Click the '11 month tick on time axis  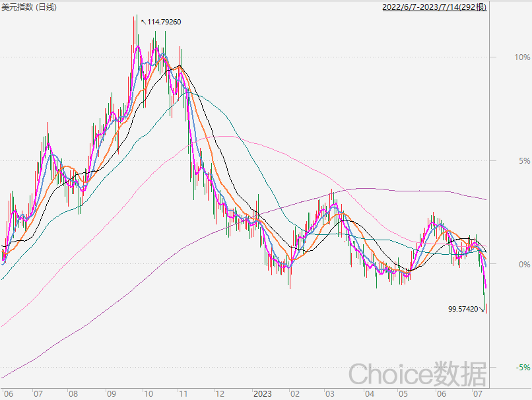coord(183,393)
